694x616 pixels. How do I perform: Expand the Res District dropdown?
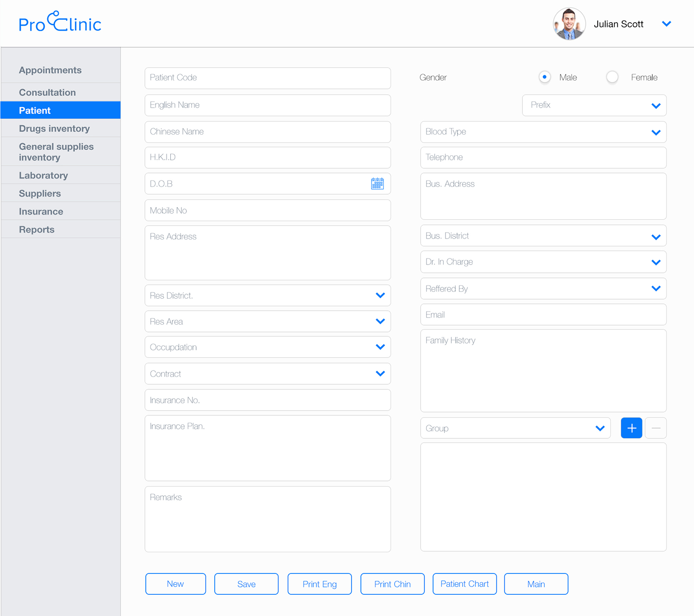point(267,296)
